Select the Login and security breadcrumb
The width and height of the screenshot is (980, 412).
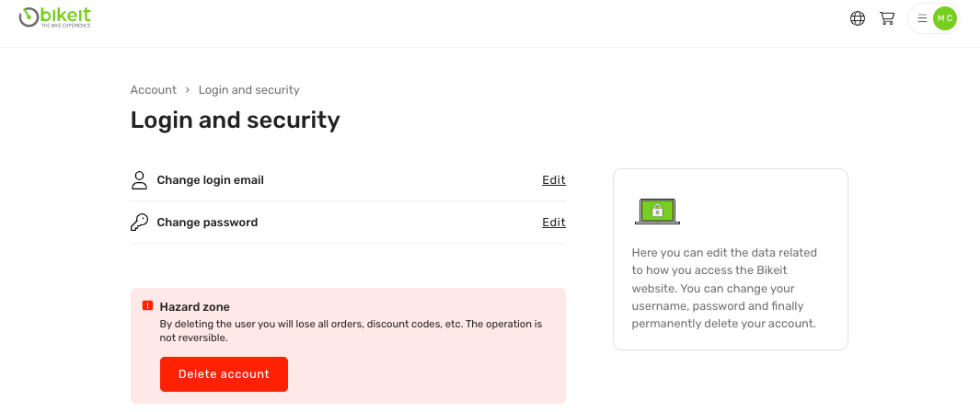pos(249,90)
